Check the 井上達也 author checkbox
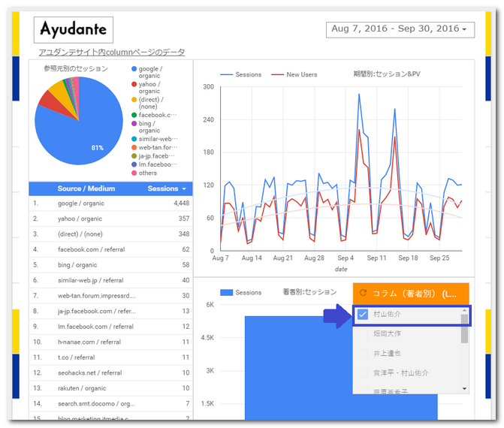 pos(363,354)
